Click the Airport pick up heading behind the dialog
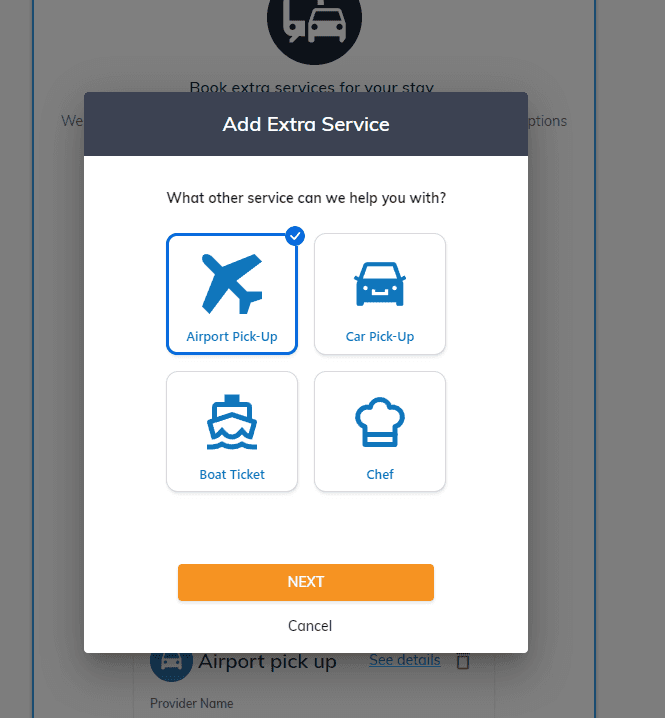Viewport: 665px width, 718px height. (x=267, y=662)
